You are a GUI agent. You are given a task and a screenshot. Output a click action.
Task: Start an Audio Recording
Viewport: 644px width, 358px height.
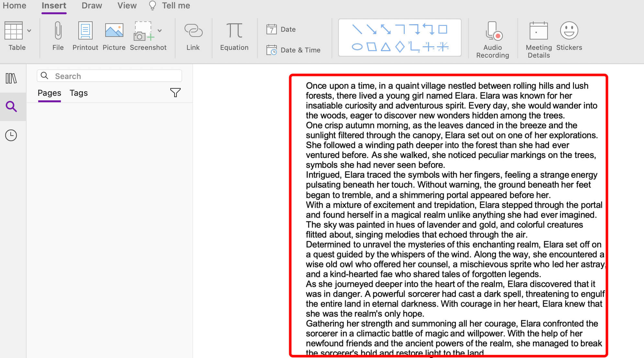tap(492, 39)
